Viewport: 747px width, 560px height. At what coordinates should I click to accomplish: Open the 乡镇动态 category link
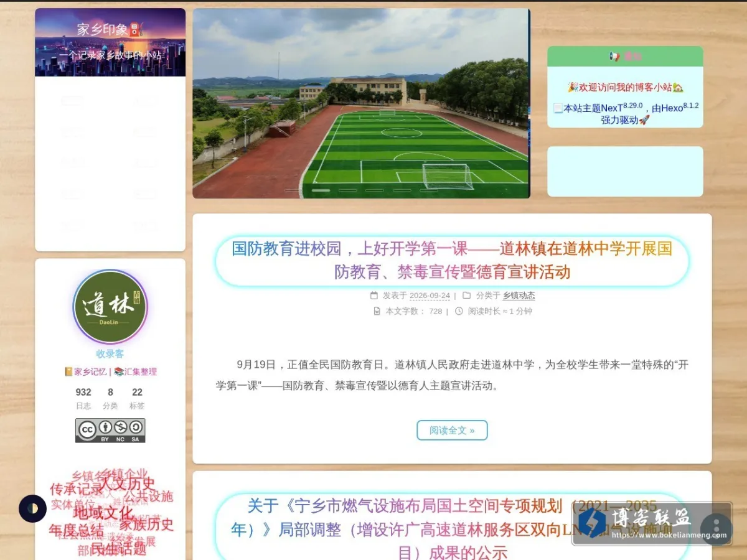point(519,296)
